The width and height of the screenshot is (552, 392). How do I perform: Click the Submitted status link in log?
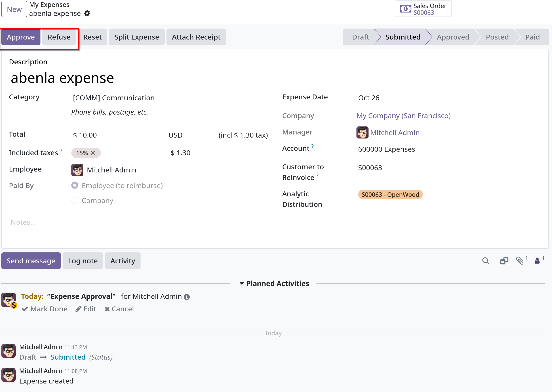(68, 357)
